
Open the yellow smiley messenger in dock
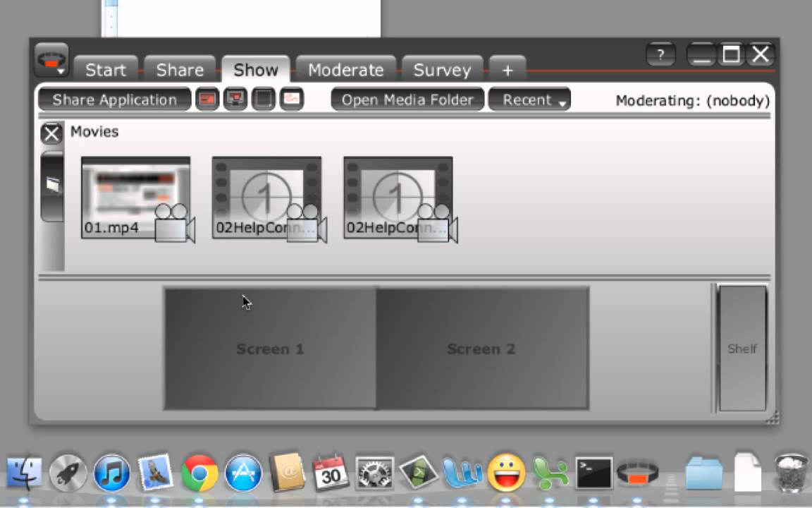[x=506, y=473]
